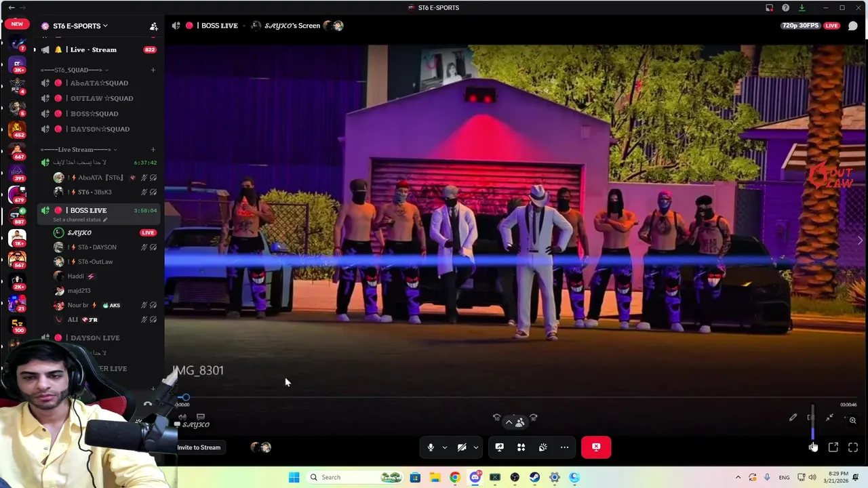Viewport: 868px width, 488px height.
Task: Go back using title bar arrow
Action: (x=11, y=7)
